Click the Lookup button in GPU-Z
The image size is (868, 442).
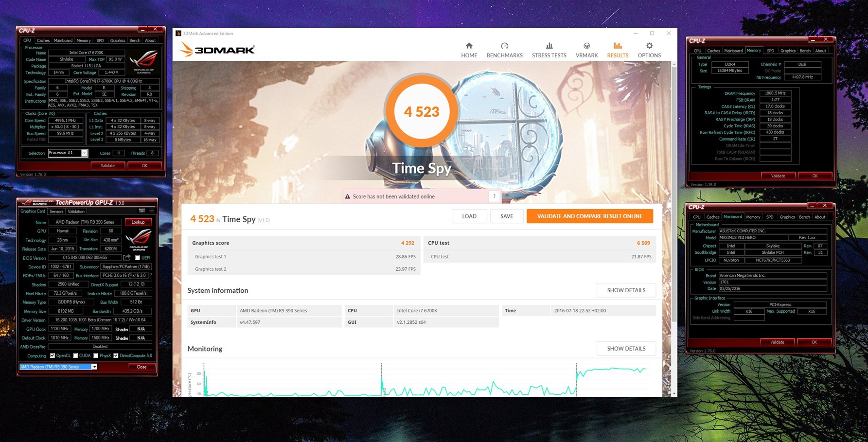[x=138, y=222]
